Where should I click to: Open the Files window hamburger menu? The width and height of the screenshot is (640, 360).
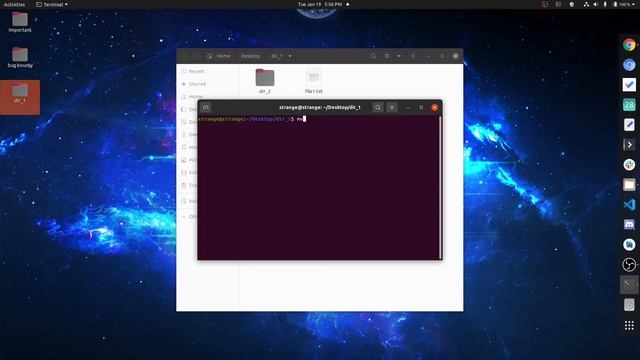coord(413,56)
